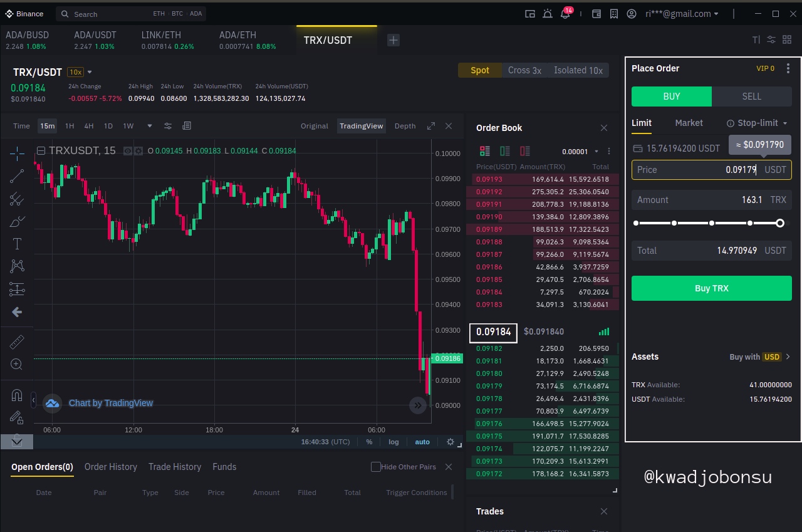The width and height of the screenshot is (802, 532).
Task: Select the prediction and measurement tool
Action: tap(17, 289)
